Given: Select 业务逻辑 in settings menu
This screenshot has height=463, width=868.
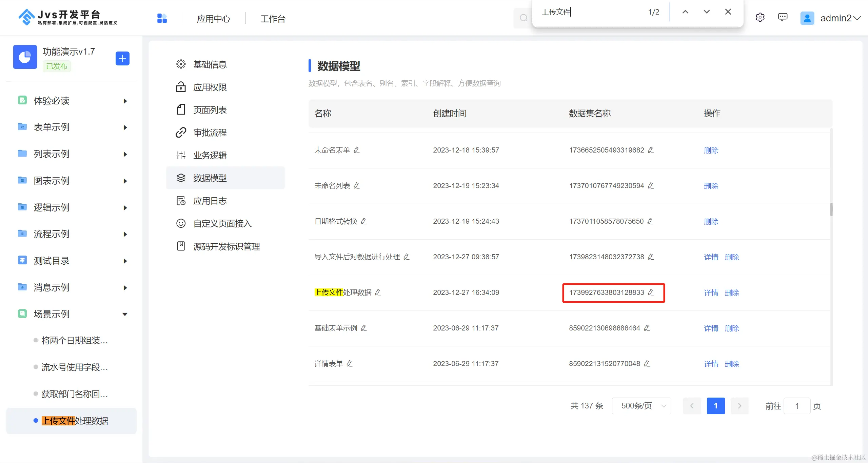Looking at the screenshot, I should tap(210, 156).
